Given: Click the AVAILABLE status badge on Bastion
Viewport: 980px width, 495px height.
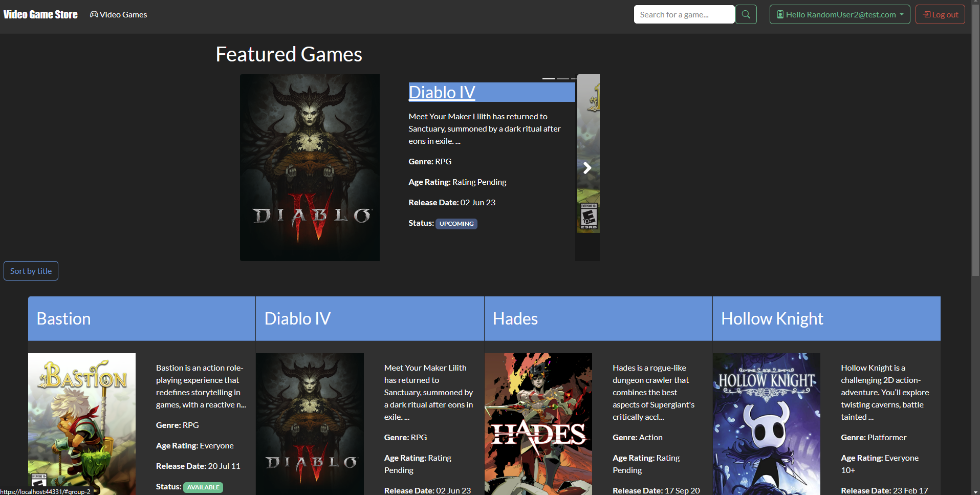Looking at the screenshot, I should pos(203,487).
